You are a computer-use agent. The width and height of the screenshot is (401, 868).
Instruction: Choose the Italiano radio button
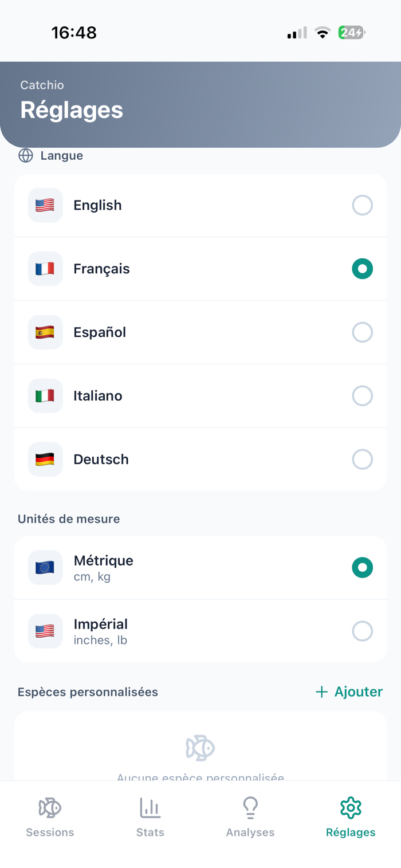click(x=362, y=396)
